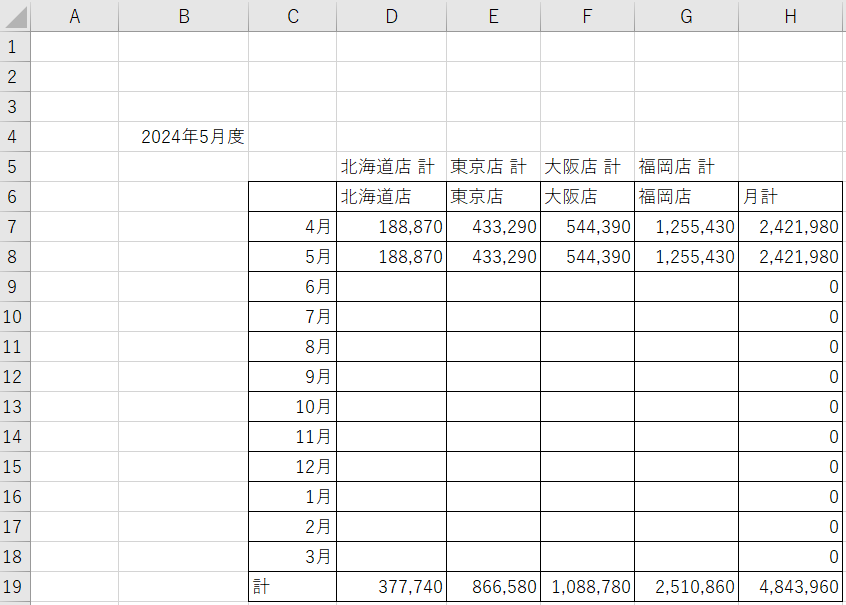Select column H header

point(791,15)
